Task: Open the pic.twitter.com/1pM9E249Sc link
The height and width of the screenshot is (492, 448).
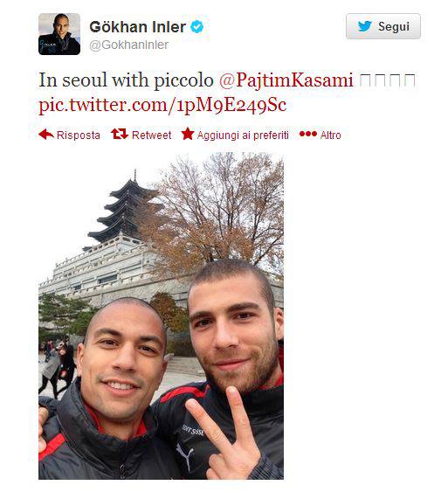Action: (162, 105)
